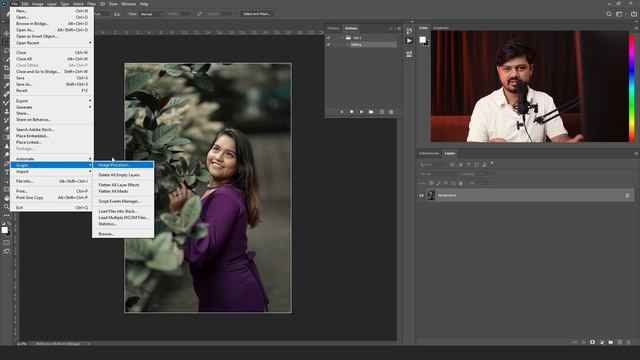Toggle filter for adjustment layers
The height and width of the screenshot is (360, 640).
tap(460, 164)
